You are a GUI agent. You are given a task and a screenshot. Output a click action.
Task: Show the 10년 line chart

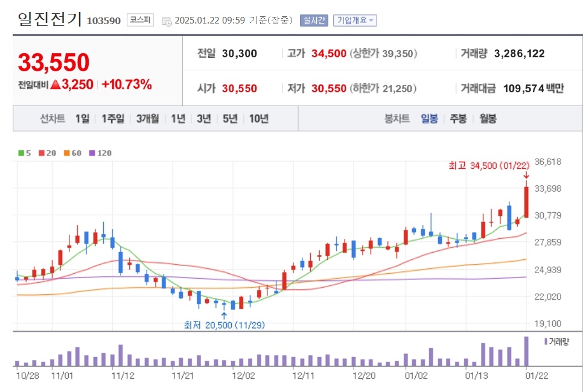point(259,119)
